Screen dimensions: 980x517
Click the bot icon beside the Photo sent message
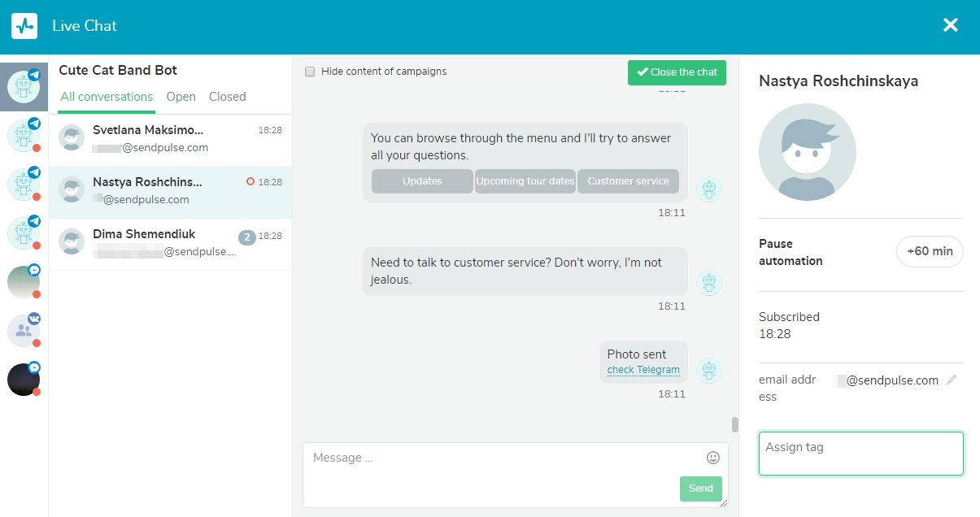[708, 371]
